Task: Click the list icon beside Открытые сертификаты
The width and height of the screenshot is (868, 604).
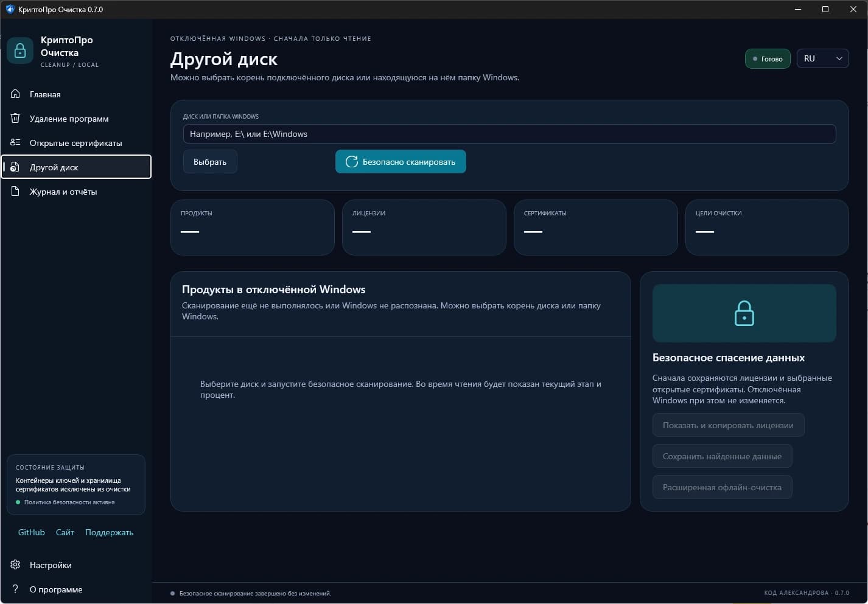Action: coord(16,143)
